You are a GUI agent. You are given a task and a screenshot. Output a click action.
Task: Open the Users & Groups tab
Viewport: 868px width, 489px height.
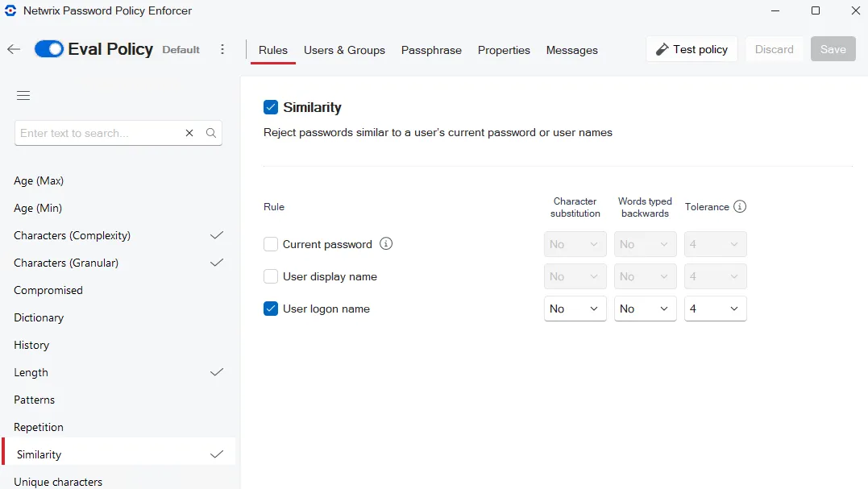pyautogui.click(x=344, y=50)
